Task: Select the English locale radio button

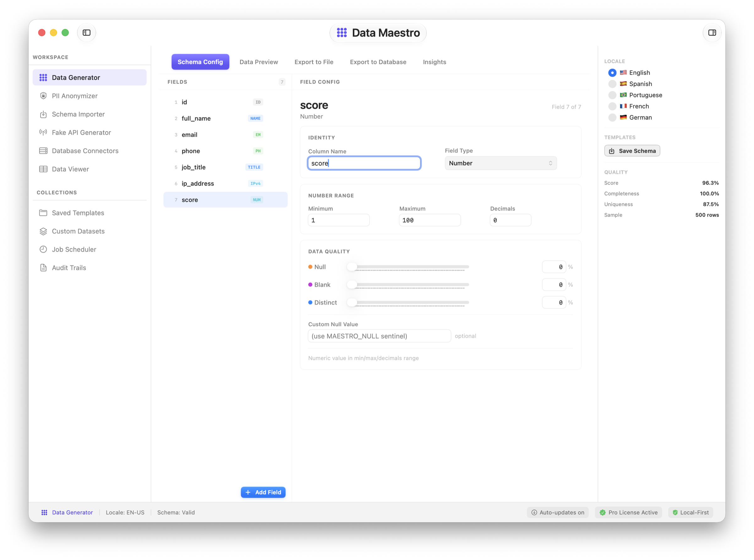Action: click(x=612, y=73)
